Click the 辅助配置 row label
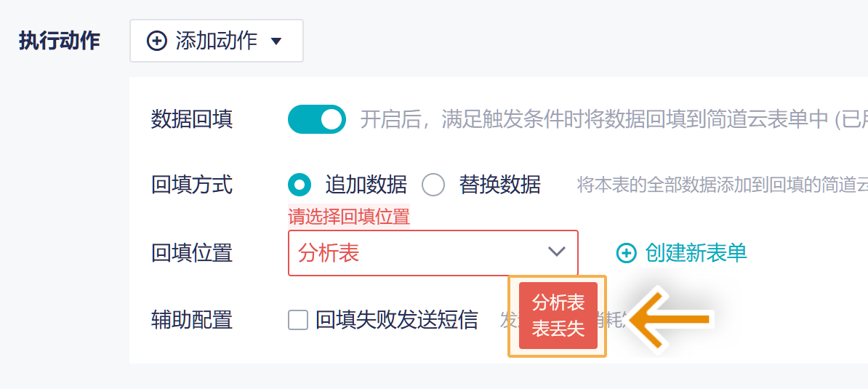The height and width of the screenshot is (389, 868). pyautogui.click(x=192, y=320)
